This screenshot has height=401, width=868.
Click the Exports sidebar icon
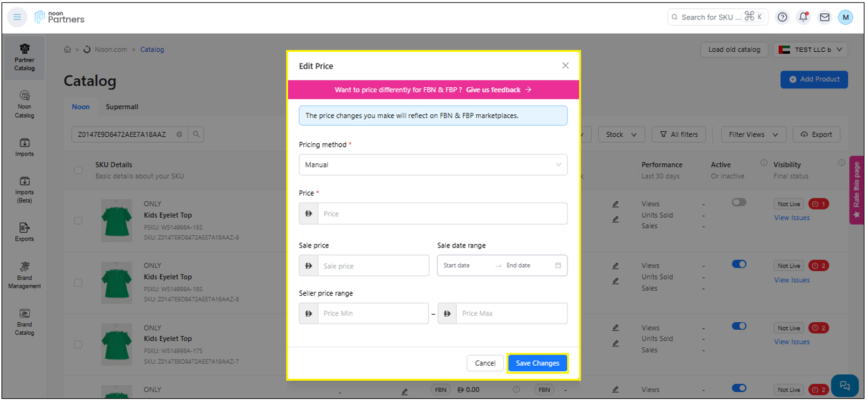[x=24, y=231]
